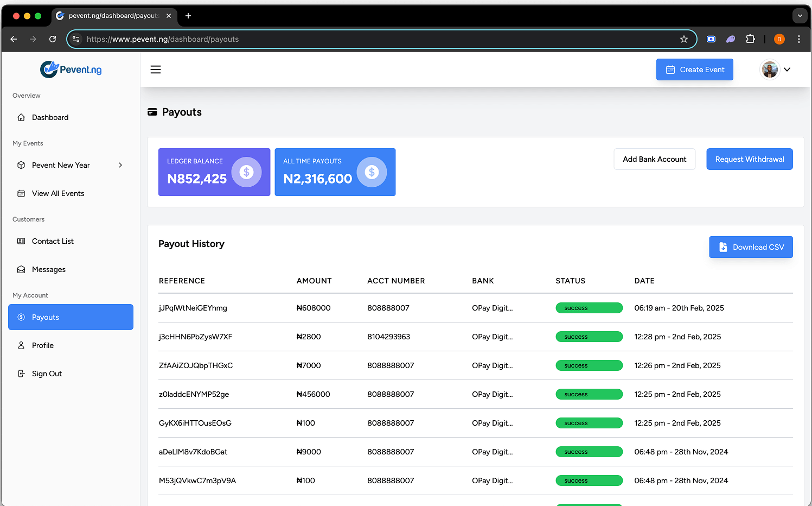Click the Payouts dollar icon in sidebar
812x506 pixels.
22,317
